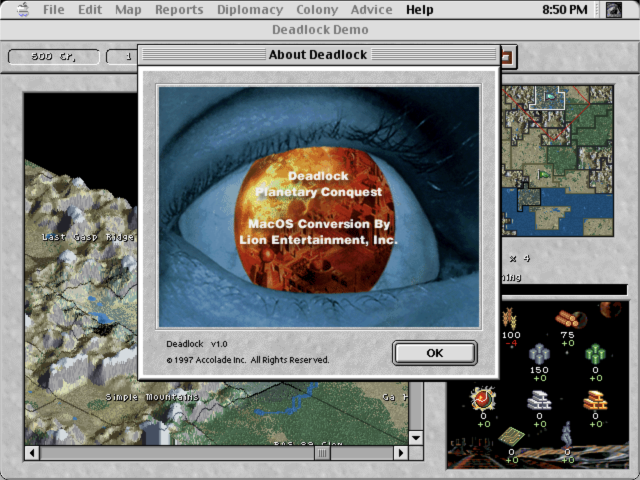Viewport: 640px width, 480px height.
Task: Click the 8:50 PM clock
Action: [x=564, y=9]
